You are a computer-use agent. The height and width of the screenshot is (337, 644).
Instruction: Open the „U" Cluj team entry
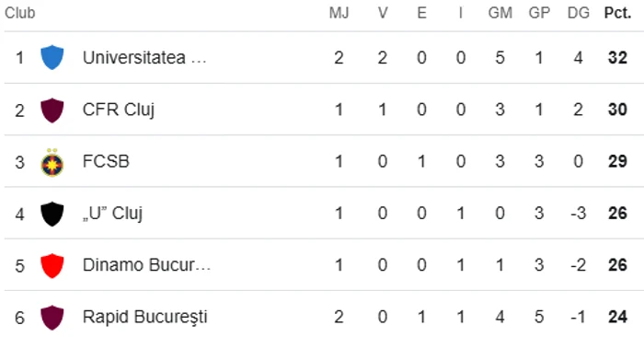112,214
